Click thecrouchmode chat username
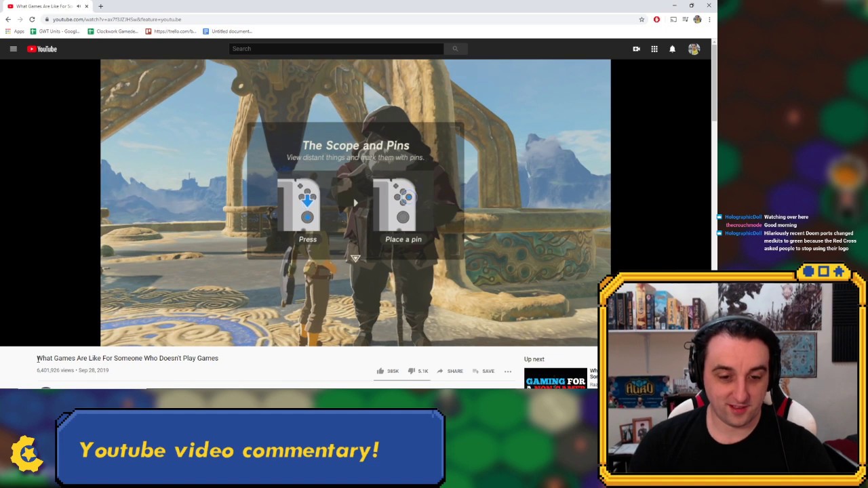Screen dimensions: 868x488 (744, 225)
